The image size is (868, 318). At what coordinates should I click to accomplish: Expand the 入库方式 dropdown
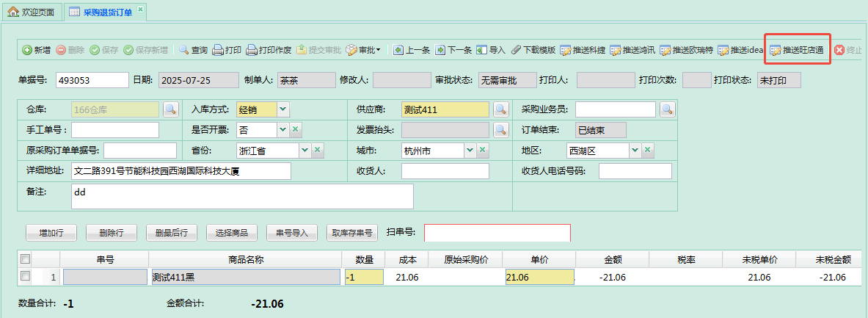[x=283, y=109]
